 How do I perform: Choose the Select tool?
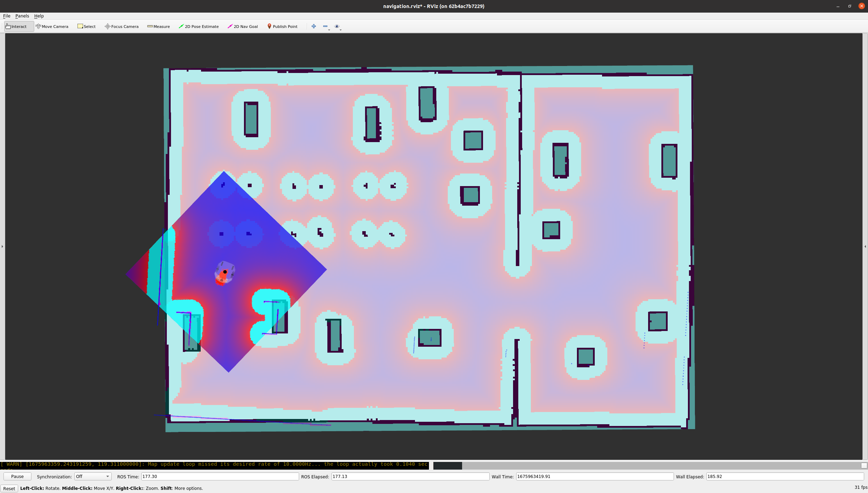pos(87,27)
